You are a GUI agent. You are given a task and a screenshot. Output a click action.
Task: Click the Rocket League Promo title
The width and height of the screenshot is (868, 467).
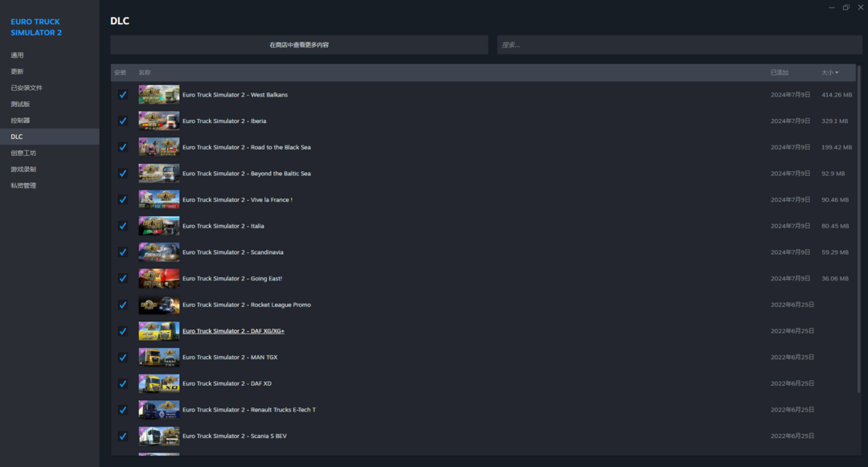247,305
